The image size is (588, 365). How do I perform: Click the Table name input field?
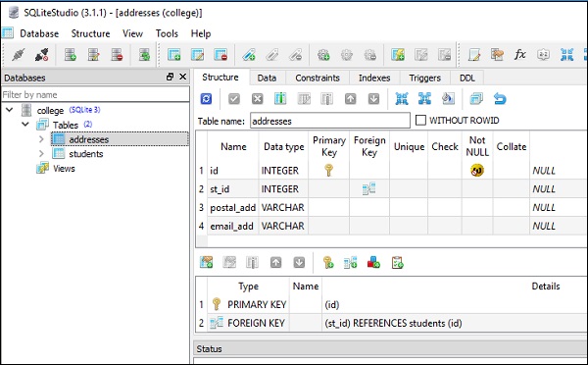click(330, 121)
